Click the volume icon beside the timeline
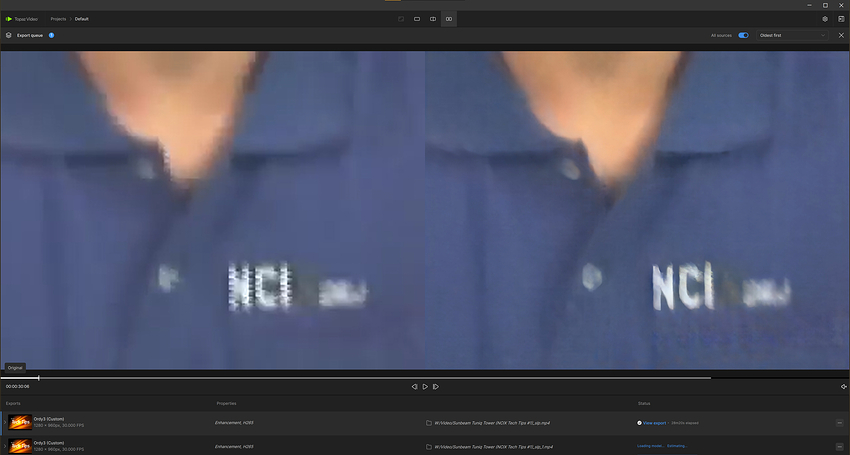 pos(843,387)
